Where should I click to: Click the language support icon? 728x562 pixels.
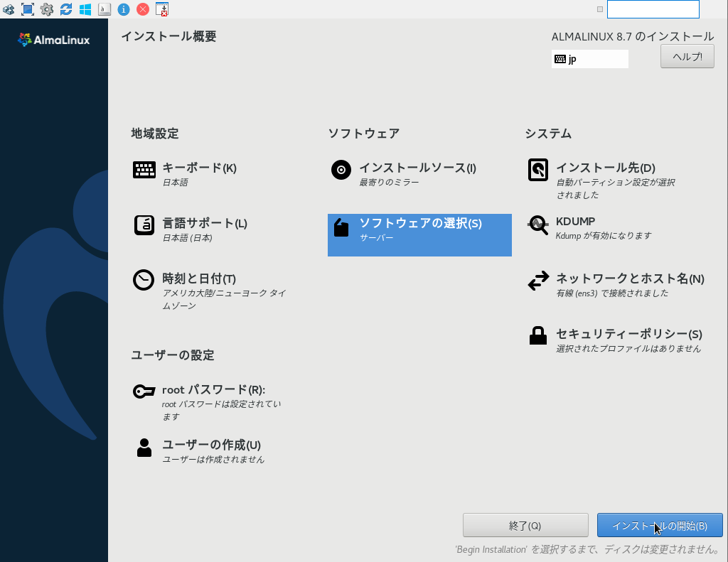144,225
